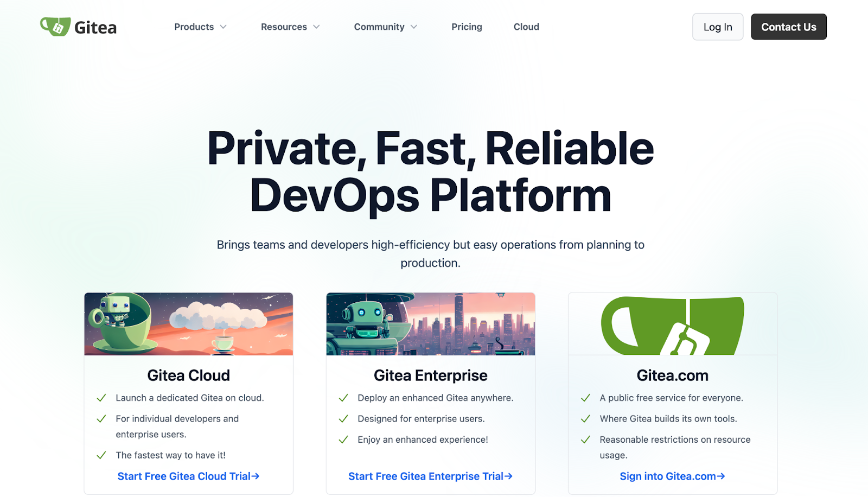Click the Log In button
Screen dimensions: 868x497
[x=717, y=27]
